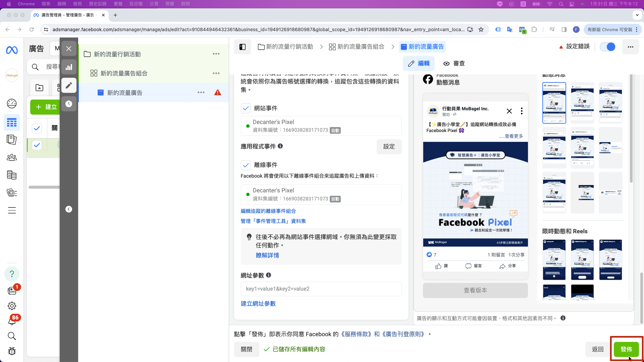The image size is (644, 362).
Task: Open three-dot menu for 新的流量廣告
Action: coord(201,93)
